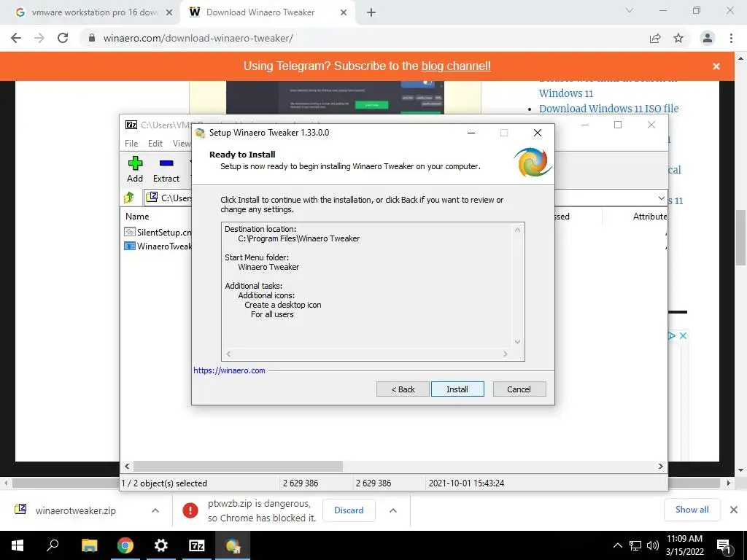
Task: Show hidden system tray icons
Action: click(x=617, y=545)
